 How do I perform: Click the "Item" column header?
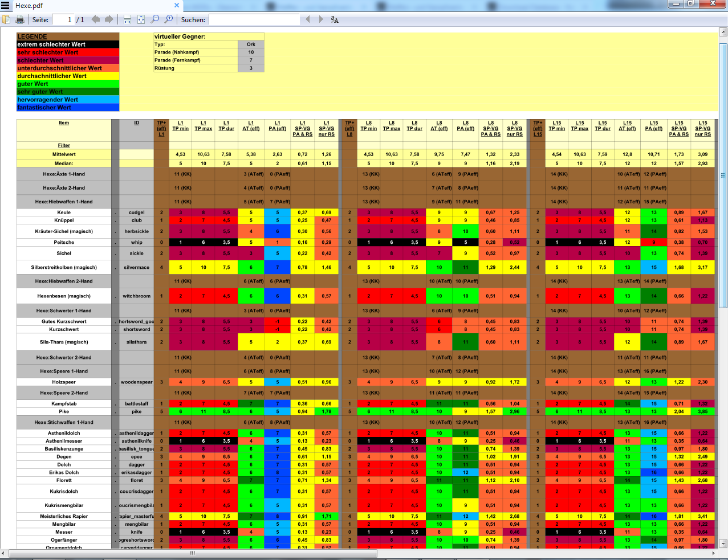(64, 122)
